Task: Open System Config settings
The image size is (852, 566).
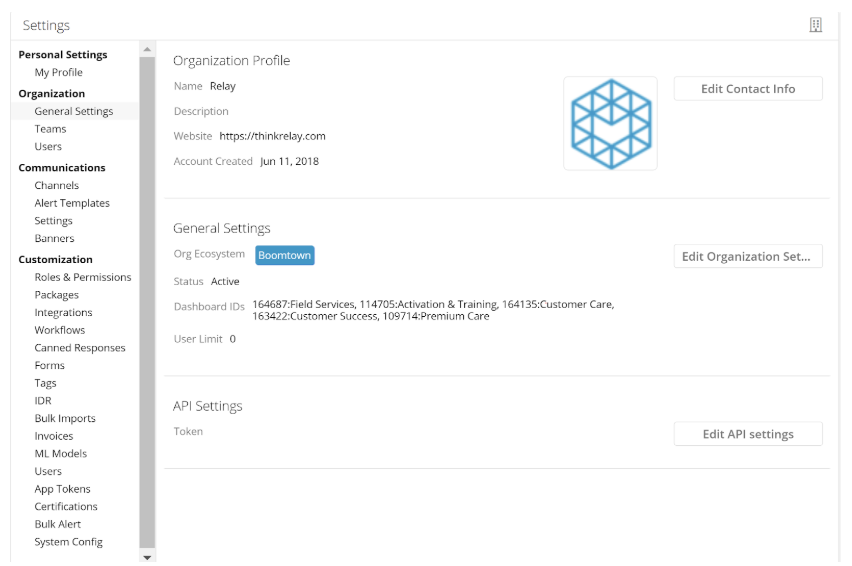Action: (68, 542)
